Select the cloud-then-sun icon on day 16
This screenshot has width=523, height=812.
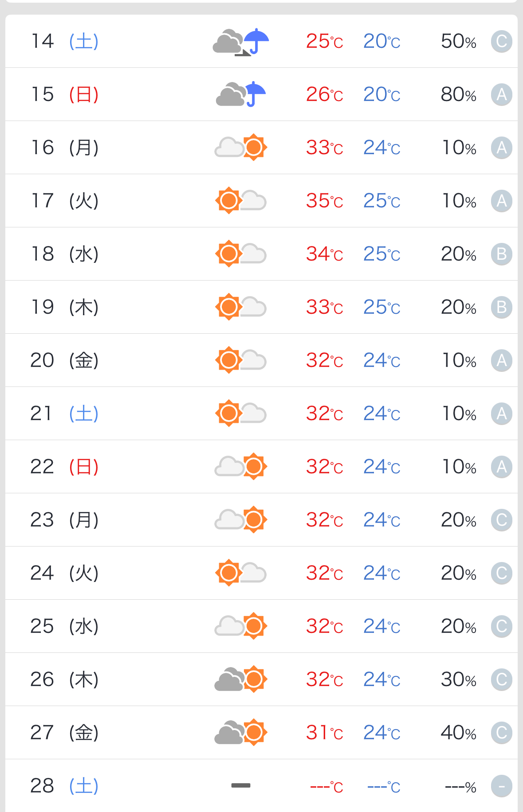pyautogui.click(x=241, y=147)
